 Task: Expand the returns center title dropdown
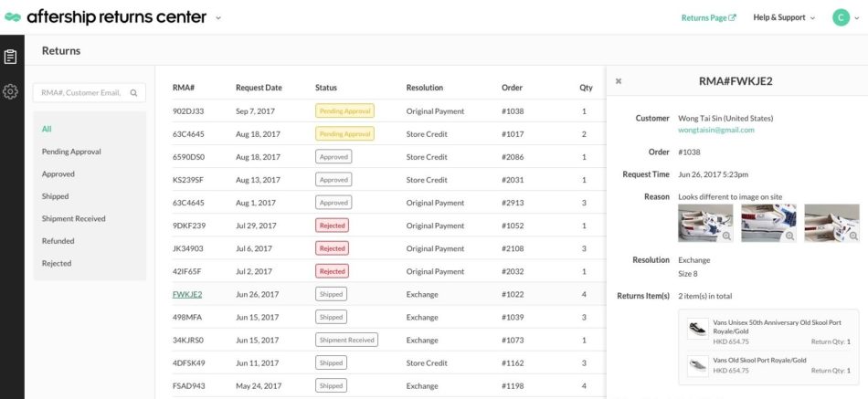217,17
